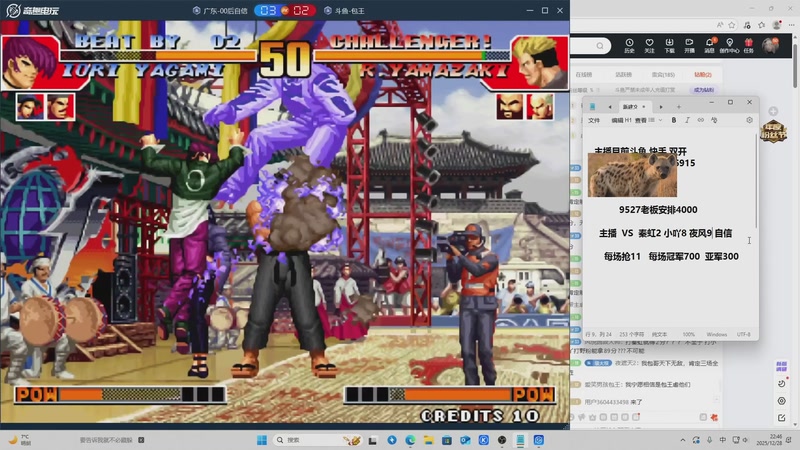Toggle bold formatting in Notepad
Viewport: 800px width, 450px height.
click(x=674, y=120)
